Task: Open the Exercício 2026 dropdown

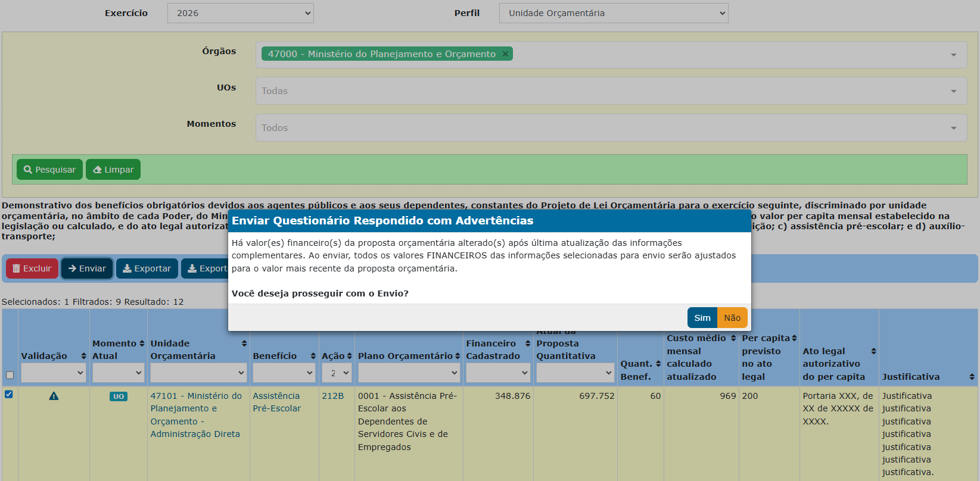Action: coord(241,13)
